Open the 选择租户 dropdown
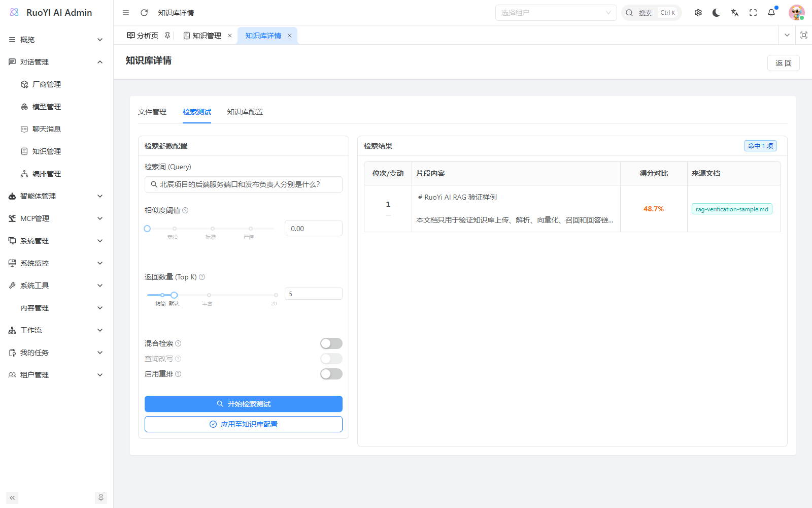The width and height of the screenshot is (812, 508). pos(556,13)
